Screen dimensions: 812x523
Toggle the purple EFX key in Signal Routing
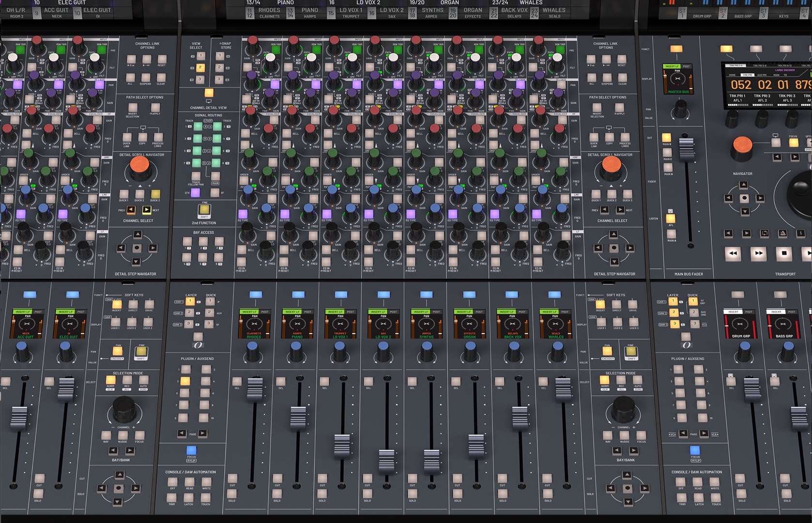pyautogui.click(x=195, y=192)
